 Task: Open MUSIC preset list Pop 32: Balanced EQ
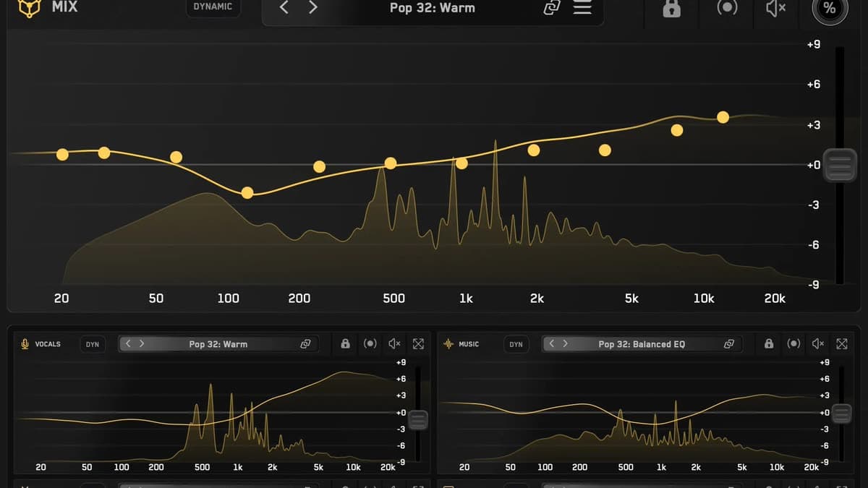click(642, 344)
